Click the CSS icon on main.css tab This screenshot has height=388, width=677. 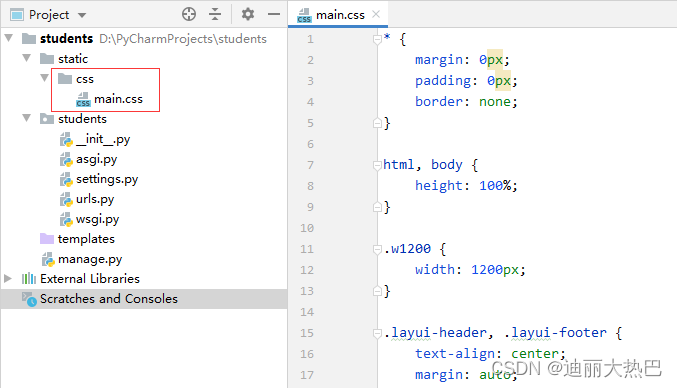pos(304,16)
